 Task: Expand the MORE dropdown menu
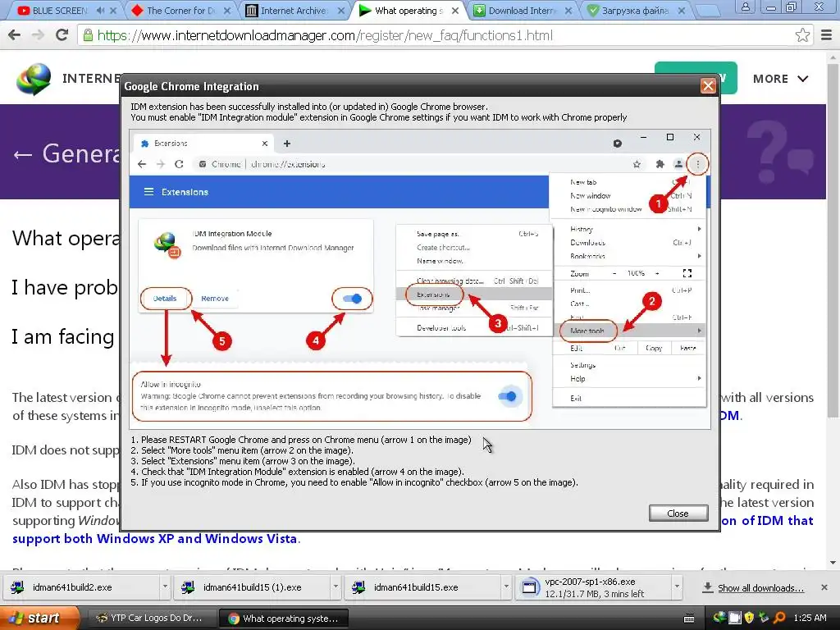pos(780,79)
